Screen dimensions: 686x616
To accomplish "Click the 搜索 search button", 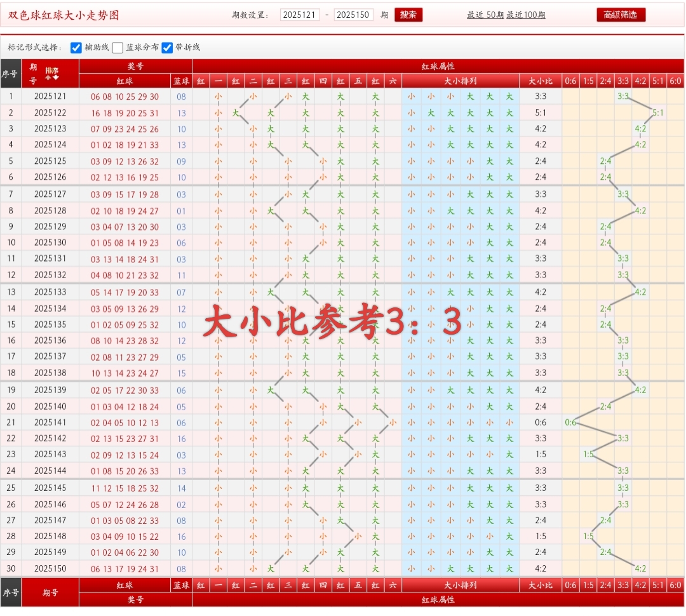I will (408, 15).
